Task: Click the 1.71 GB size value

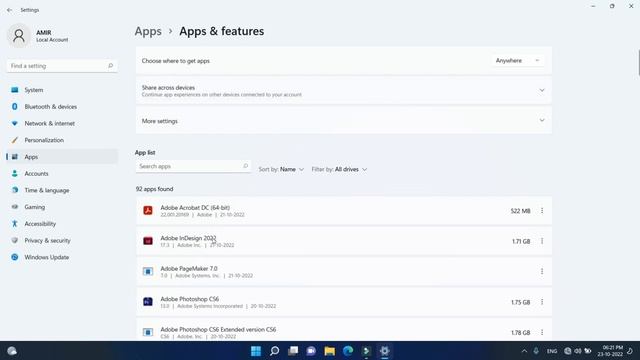Action: point(521,242)
